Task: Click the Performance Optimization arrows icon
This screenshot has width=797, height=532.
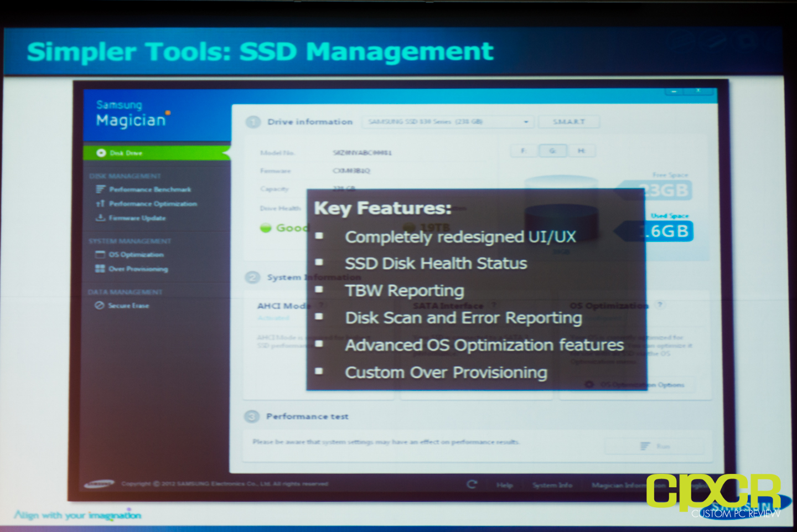Action: point(100,204)
